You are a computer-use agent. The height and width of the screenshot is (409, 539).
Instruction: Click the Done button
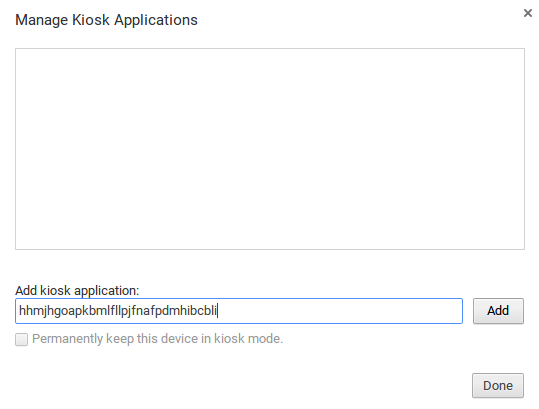click(x=498, y=385)
